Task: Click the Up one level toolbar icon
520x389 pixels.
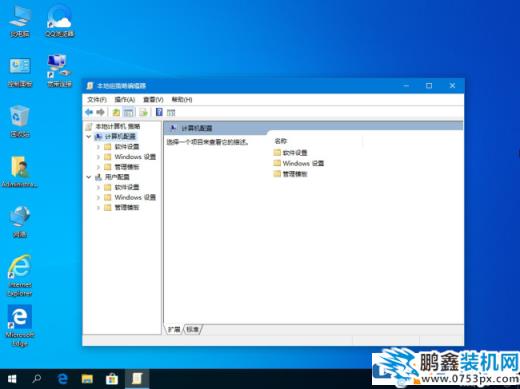Action: (116, 112)
